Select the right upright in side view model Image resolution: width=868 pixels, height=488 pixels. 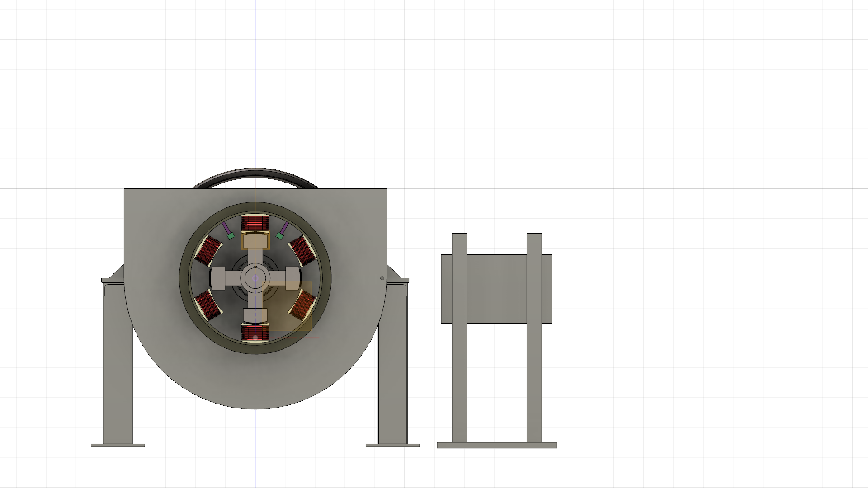click(534, 338)
